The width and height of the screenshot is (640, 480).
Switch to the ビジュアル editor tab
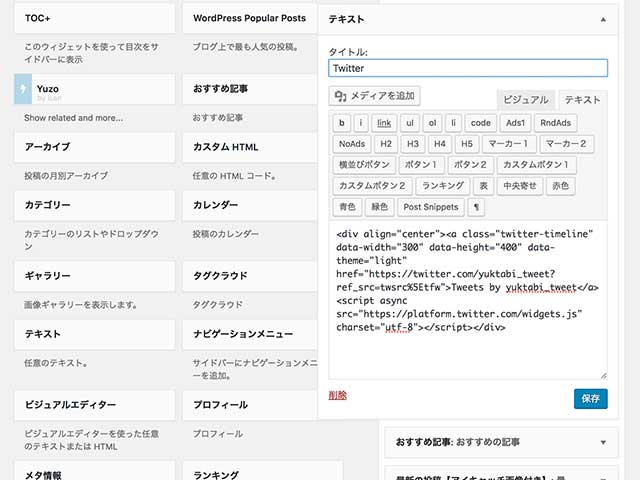coord(526,100)
